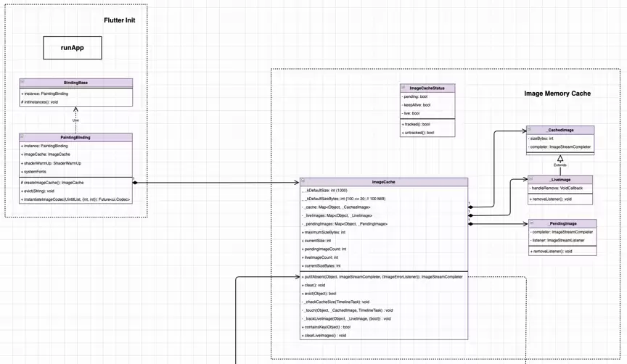Screen dimensions: 627x364
Task: Select the _LiveImage class header
Action: click(x=560, y=180)
